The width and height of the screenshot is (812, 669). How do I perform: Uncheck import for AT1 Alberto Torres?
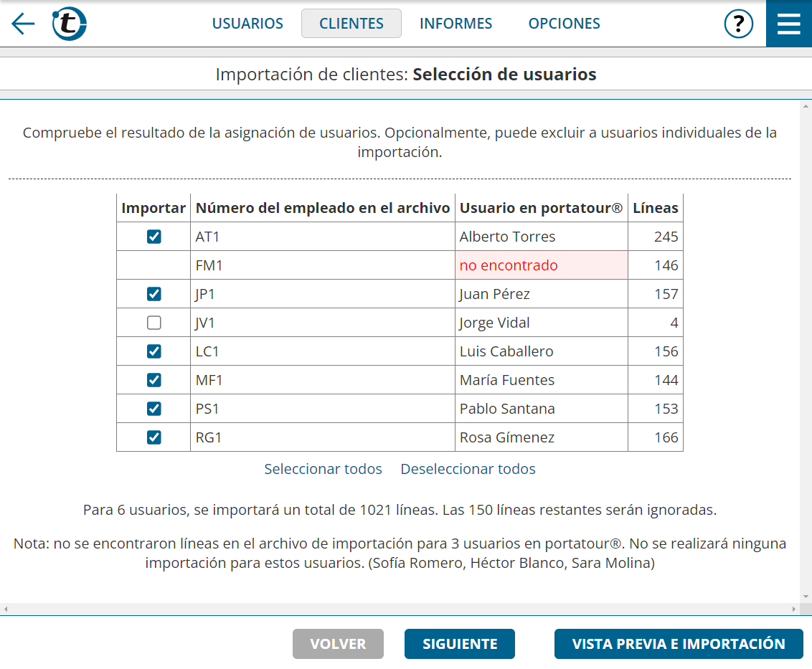tap(154, 237)
